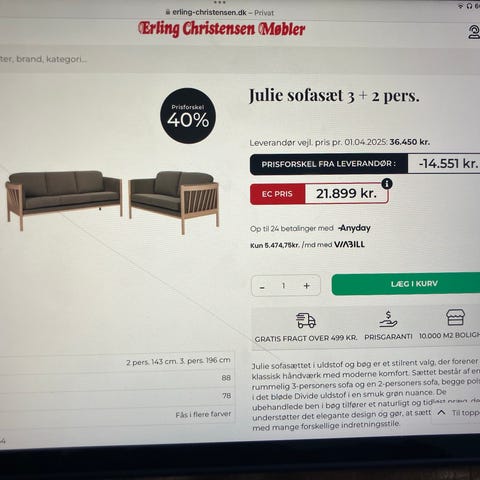Click the lock icon in address bar
Image resolution: width=480 pixels, height=480 pixels.
tap(168, 12)
